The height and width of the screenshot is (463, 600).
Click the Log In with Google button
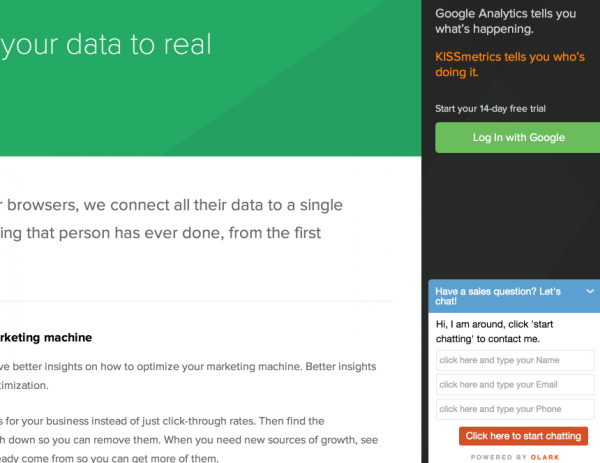[517, 138]
